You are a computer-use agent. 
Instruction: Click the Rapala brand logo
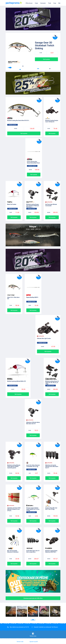tap(29, 295)
